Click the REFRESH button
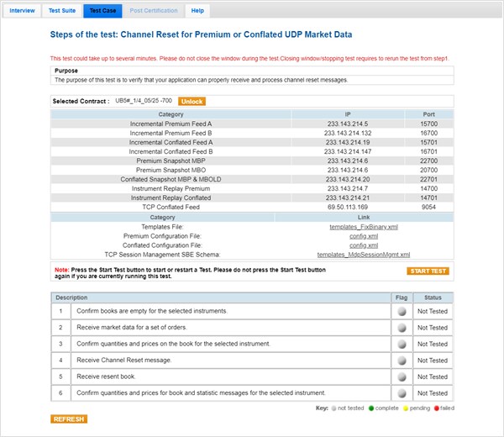 (69, 419)
